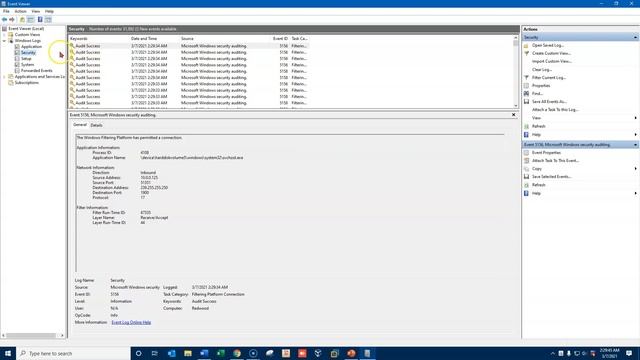
Task: Click the Back arrow in the toolbar
Action: pyautogui.click(x=4, y=20)
